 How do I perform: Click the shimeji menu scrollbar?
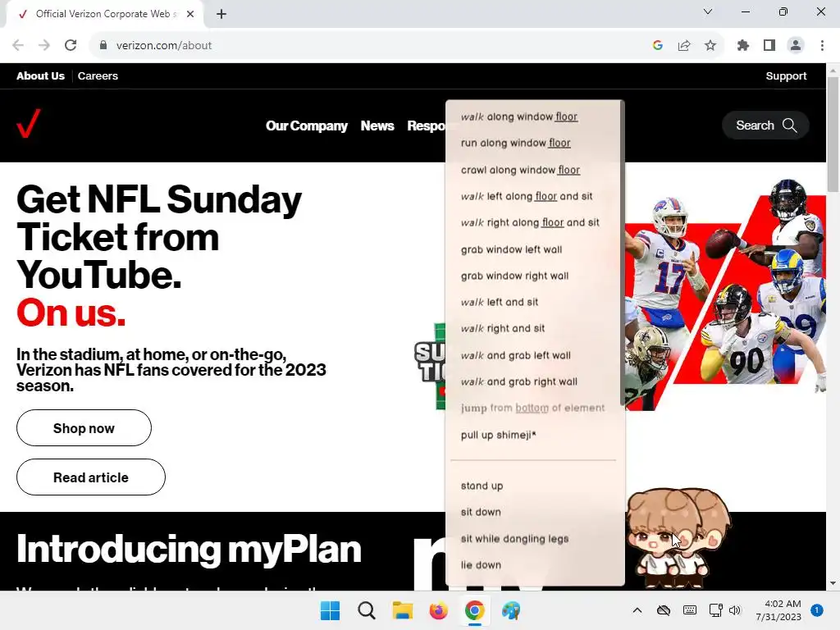[622, 253]
